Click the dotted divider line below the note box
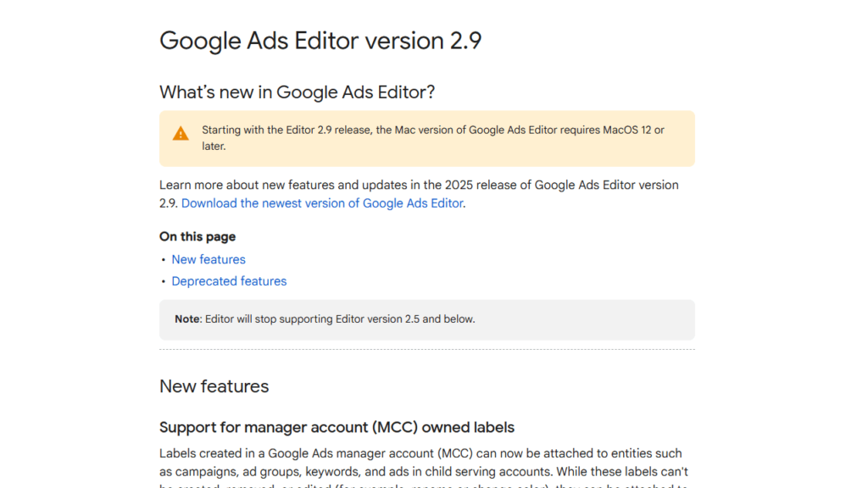 tap(427, 347)
